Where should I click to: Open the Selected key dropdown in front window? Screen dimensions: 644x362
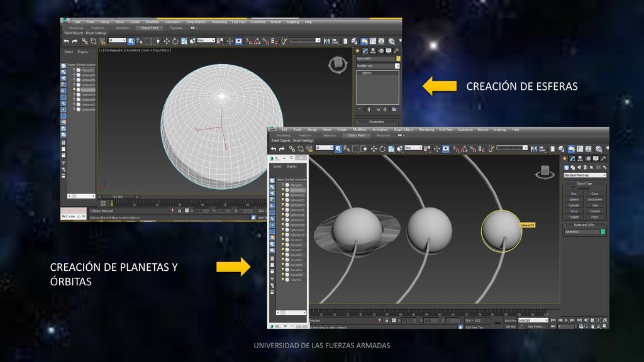533,320
